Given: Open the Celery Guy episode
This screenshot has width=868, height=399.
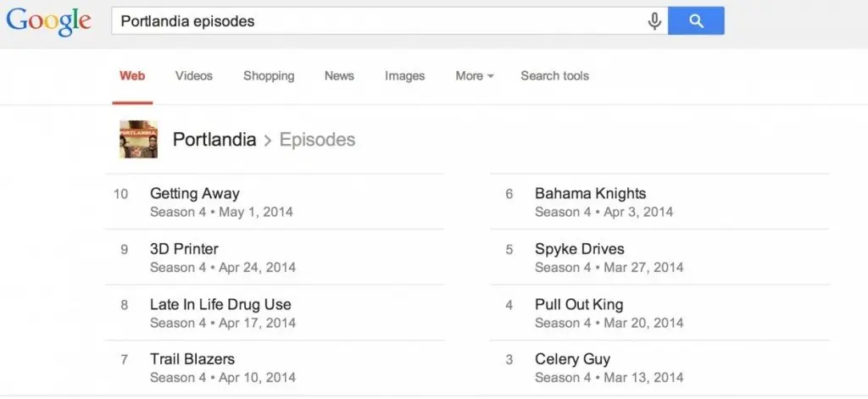Looking at the screenshot, I should 572,359.
